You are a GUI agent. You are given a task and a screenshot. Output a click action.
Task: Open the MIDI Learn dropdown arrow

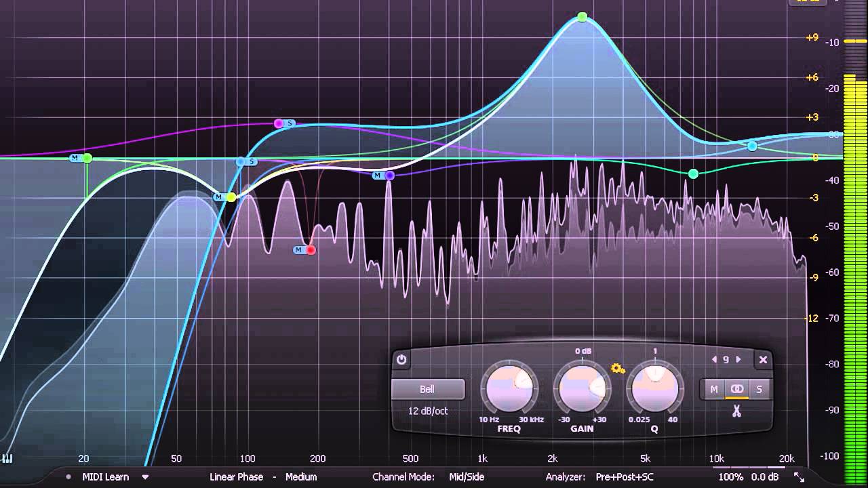point(145,477)
